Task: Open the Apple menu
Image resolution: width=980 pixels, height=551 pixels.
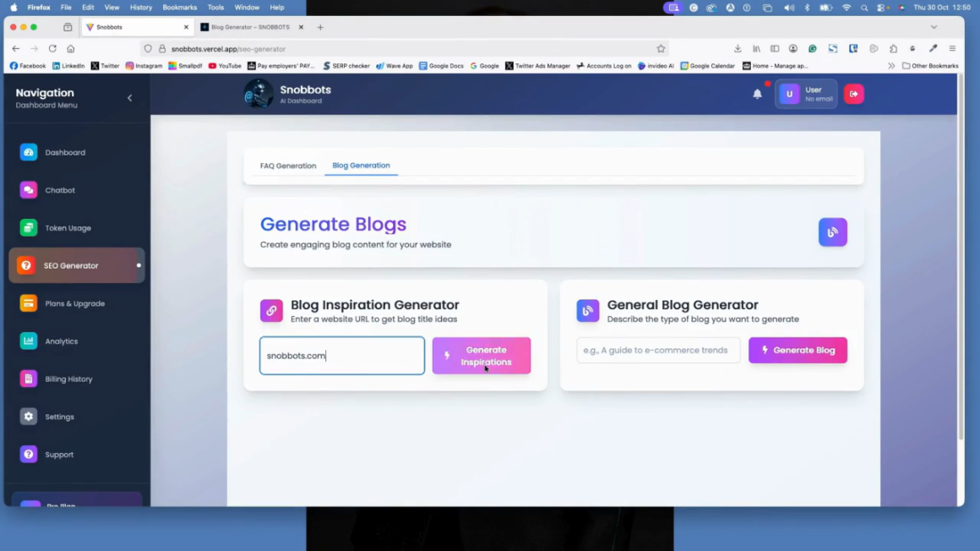Action: pyautogui.click(x=14, y=8)
